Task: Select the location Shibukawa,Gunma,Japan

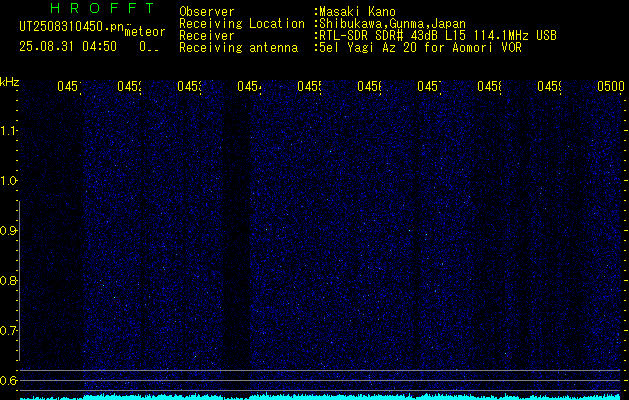Action: pos(392,24)
